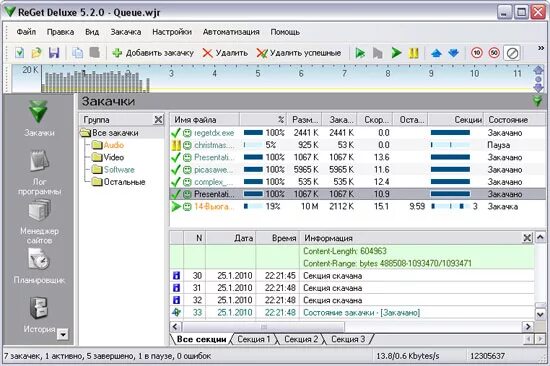The width and height of the screenshot is (550, 366).
Task: Open Закачка menu
Action: coord(126,32)
